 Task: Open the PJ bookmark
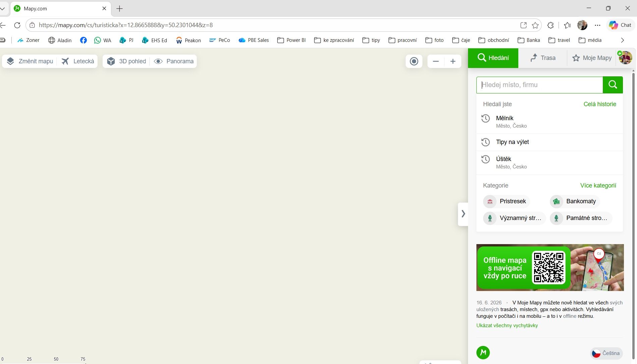pos(126,40)
